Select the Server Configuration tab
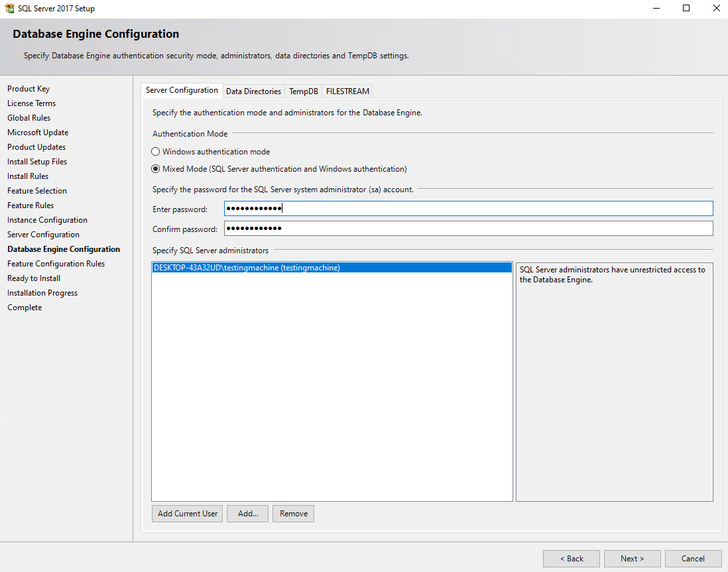Screen dimensions: 728x572 (182, 90)
